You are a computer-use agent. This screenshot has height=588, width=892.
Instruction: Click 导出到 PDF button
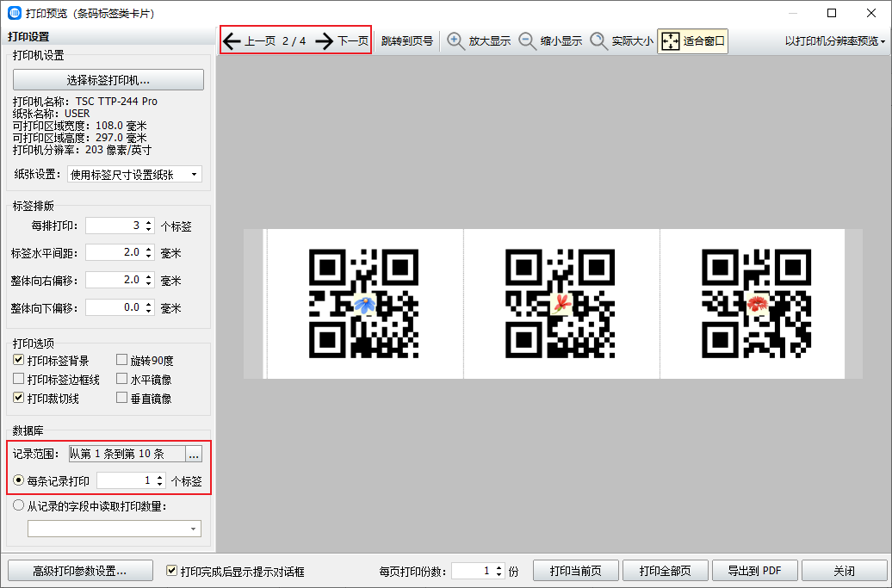[755, 571]
